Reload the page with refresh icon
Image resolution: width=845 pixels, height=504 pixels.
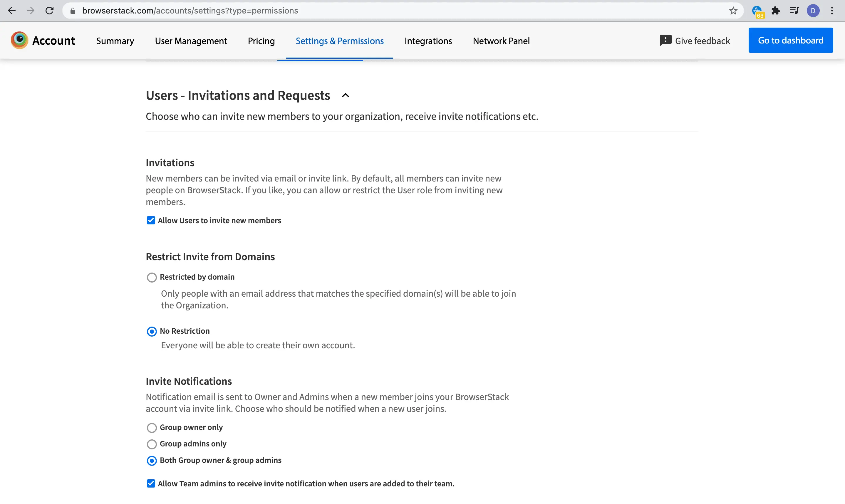(50, 11)
